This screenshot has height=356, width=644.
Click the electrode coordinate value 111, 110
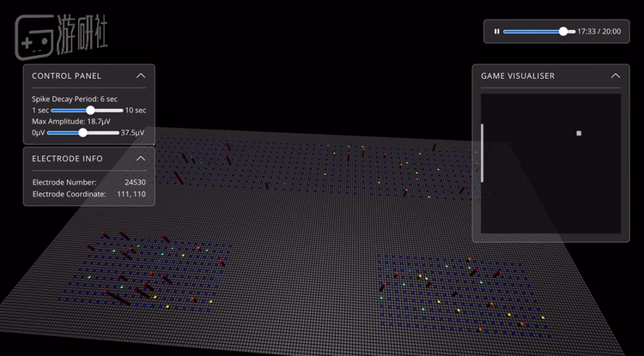click(128, 194)
